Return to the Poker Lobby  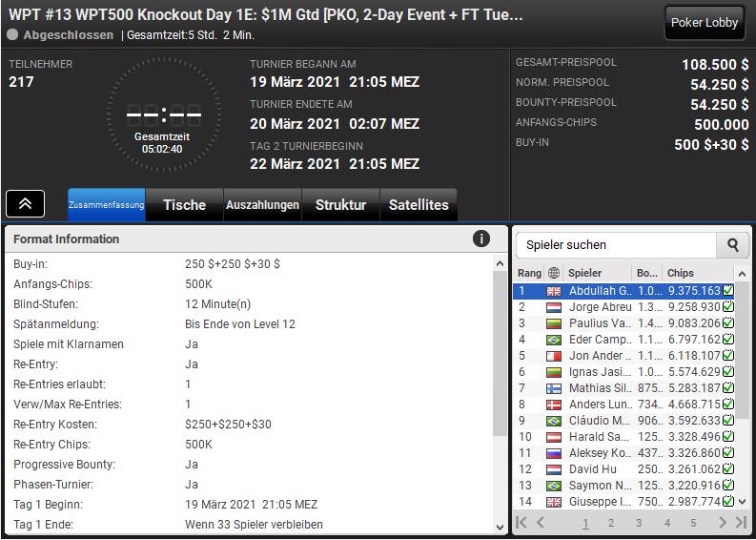(705, 22)
